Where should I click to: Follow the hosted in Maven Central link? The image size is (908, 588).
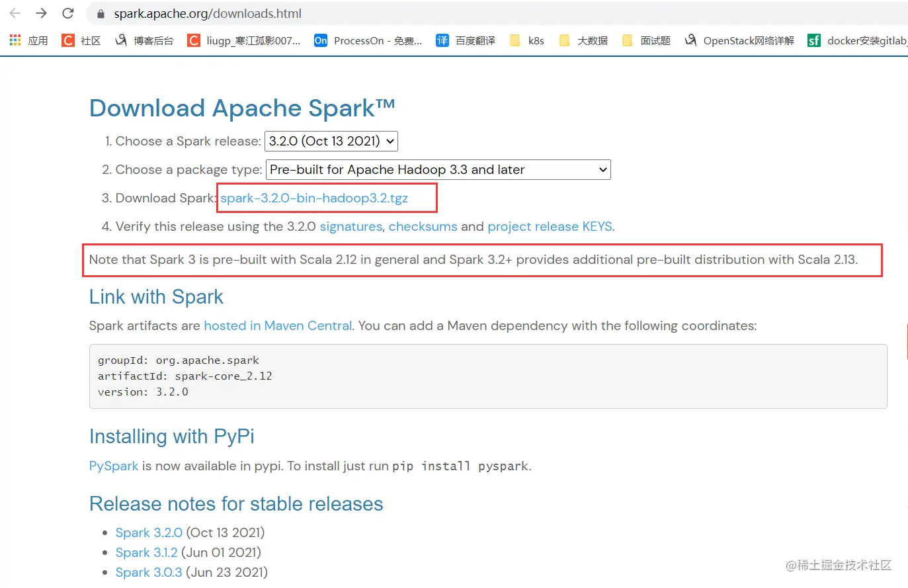[278, 325]
